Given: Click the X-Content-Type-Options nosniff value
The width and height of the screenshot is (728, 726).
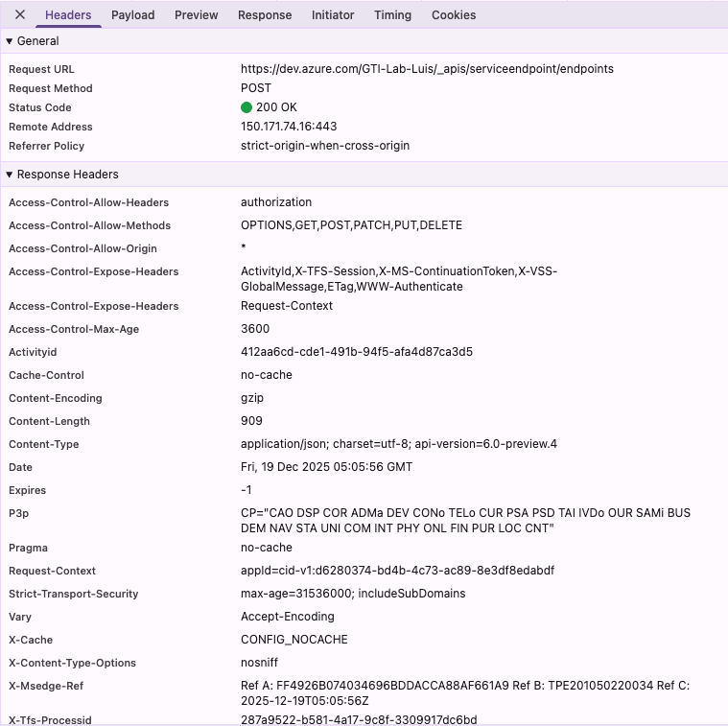Looking at the screenshot, I should click(259, 663).
